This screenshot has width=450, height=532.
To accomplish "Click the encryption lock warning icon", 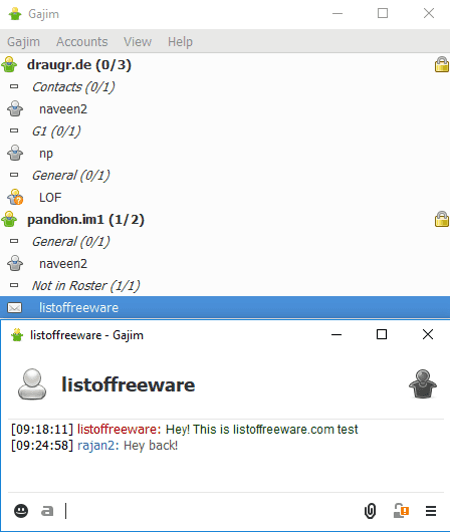I will tap(401, 511).
